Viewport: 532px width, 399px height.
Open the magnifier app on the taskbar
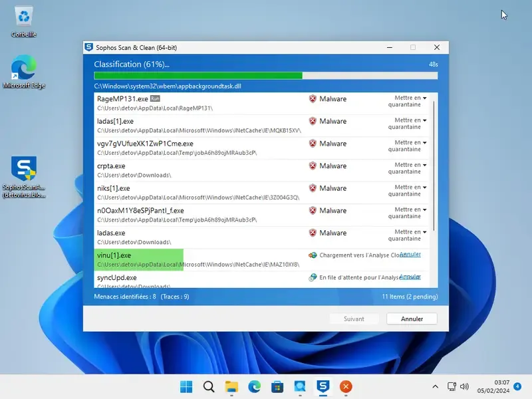tap(300, 386)
